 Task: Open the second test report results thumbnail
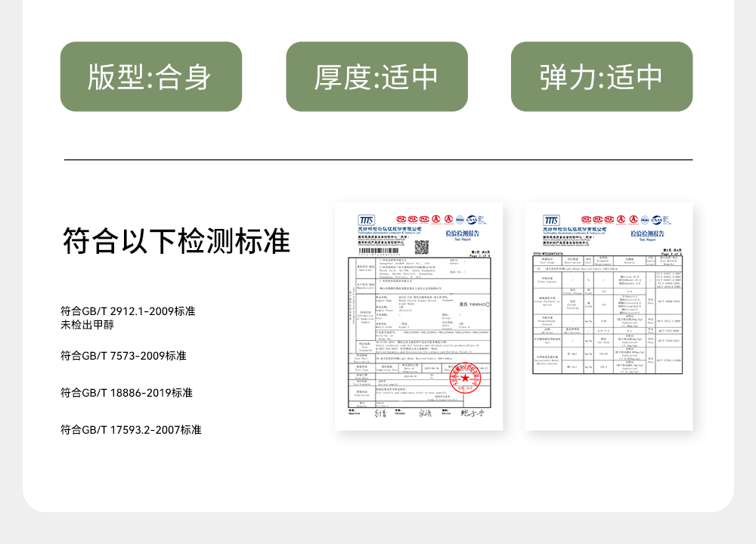[609, 317]
